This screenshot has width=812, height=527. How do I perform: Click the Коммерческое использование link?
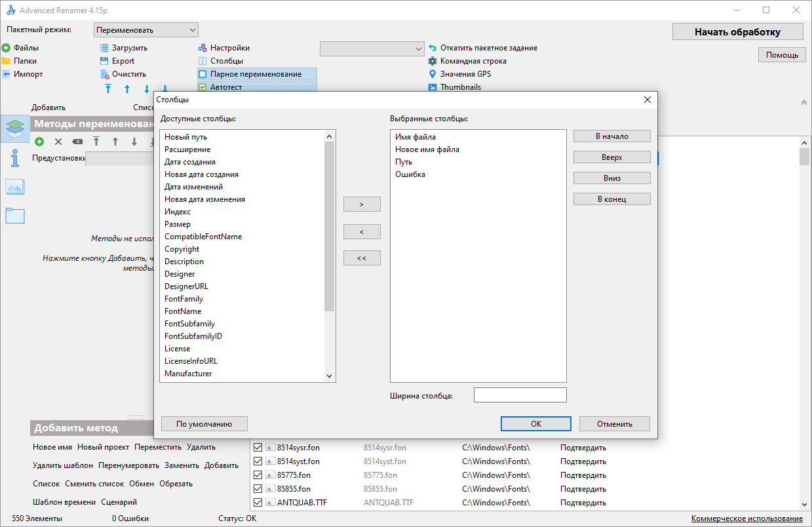tap(746, 518)
